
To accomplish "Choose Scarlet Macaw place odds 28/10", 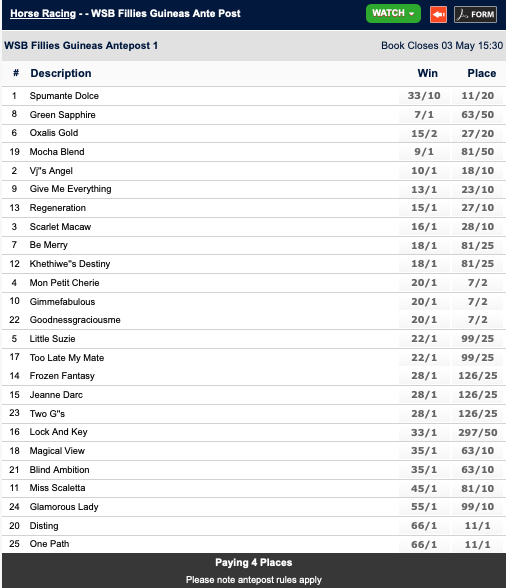I will pyautogui.click(x=477, y=227).
